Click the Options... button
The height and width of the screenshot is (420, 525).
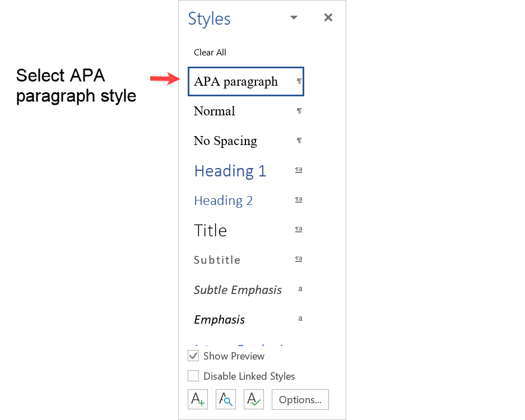tap(300, 399)
